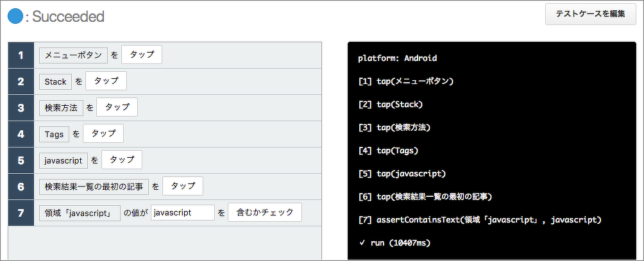Click the テストケースを編集 button
This screenshot has height=261, width=644.
[590, 13]
